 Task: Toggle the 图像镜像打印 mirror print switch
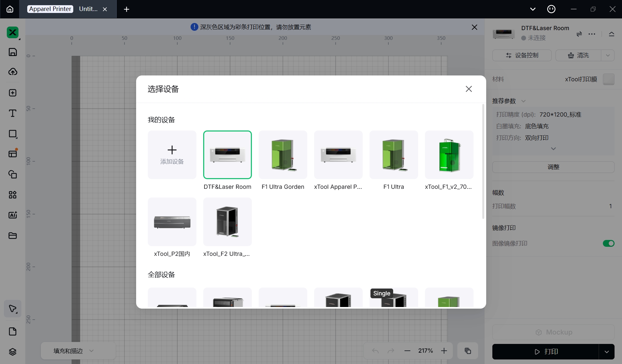pyautogui.click(x=608, y=243)
